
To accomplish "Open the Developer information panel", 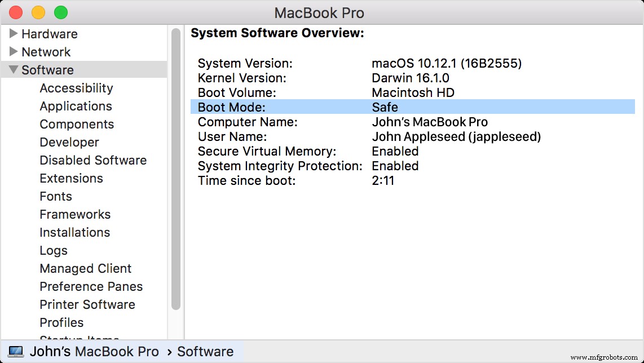I will click(69, 142).
